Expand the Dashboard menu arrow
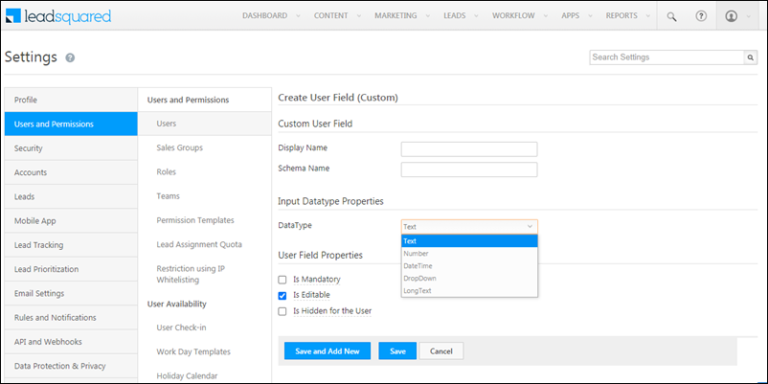This screenshot has width=768, height=384. 298,16
